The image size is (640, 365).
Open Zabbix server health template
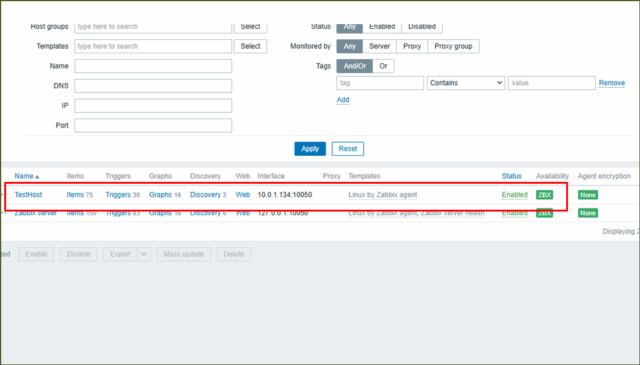coord(453,213)
